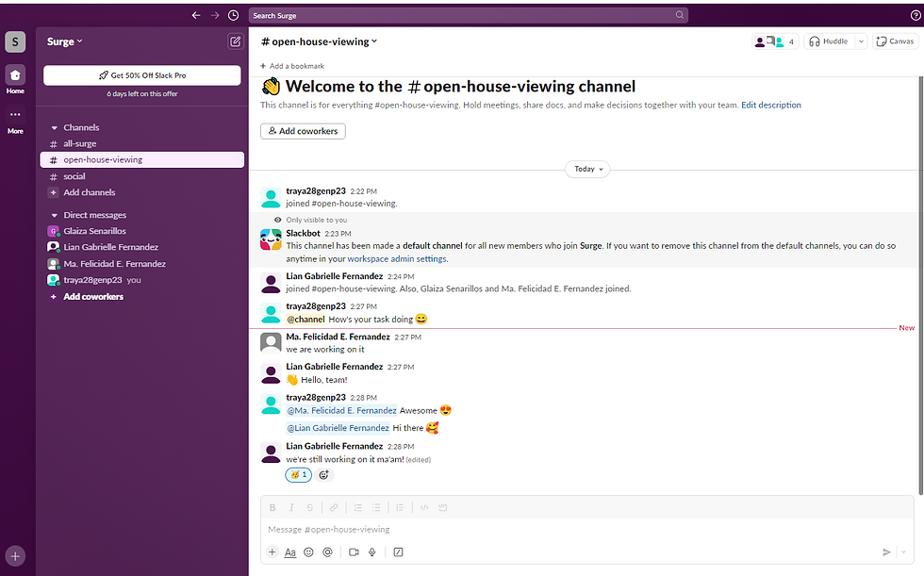Toggle formatting toolbar Aa icon
This screenshot has height=576, width=924.
290,552
